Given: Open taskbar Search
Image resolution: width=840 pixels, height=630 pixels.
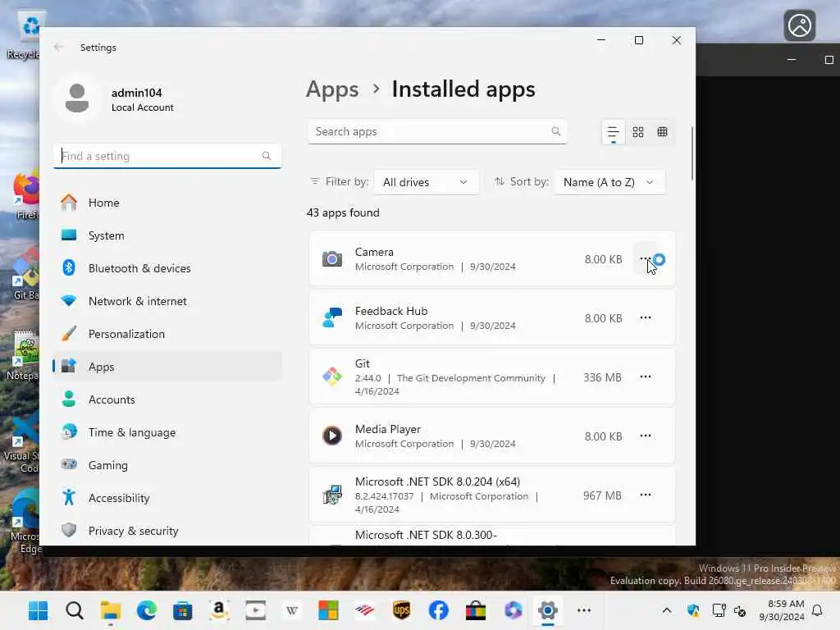Looking at the screenshot, I should 75,610.
